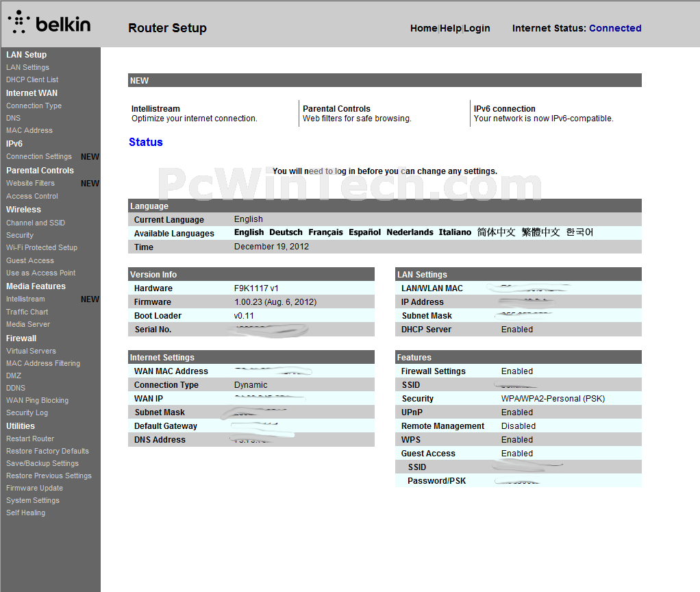Go to the Home page link
700x592 pixels.
coord(424,28)
